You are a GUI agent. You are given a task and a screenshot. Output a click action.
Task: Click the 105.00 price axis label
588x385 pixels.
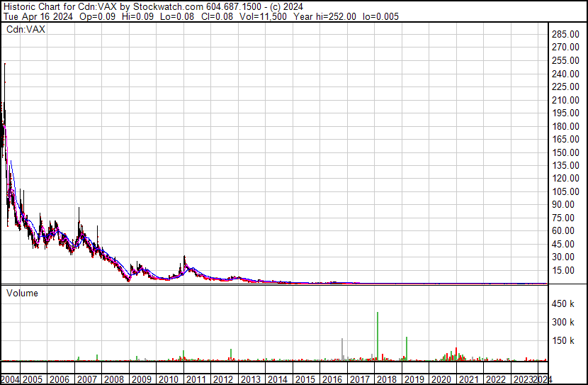[x=565, y=191]
